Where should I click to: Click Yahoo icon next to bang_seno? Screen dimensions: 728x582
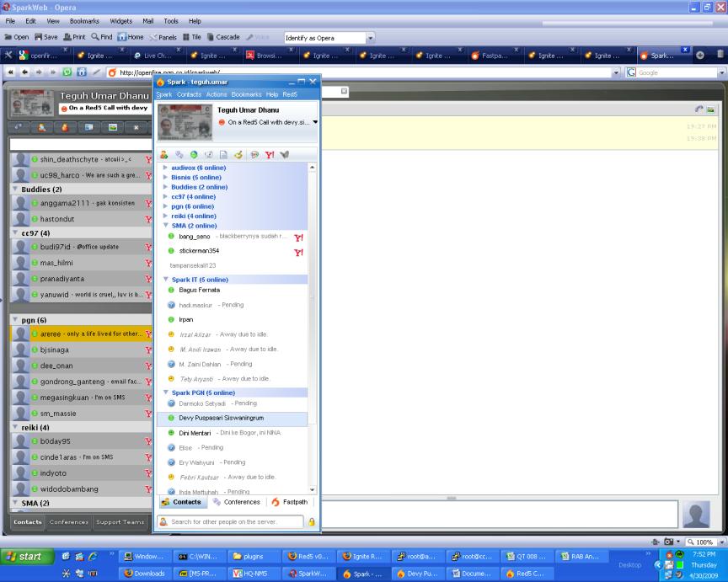tap(298, 238)
